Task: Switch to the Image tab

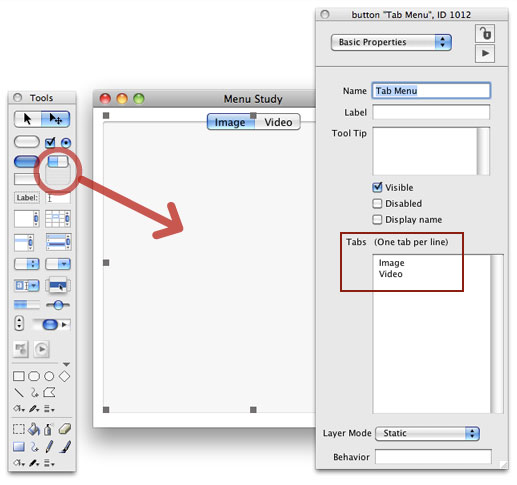Action: [x=230, y=122]
